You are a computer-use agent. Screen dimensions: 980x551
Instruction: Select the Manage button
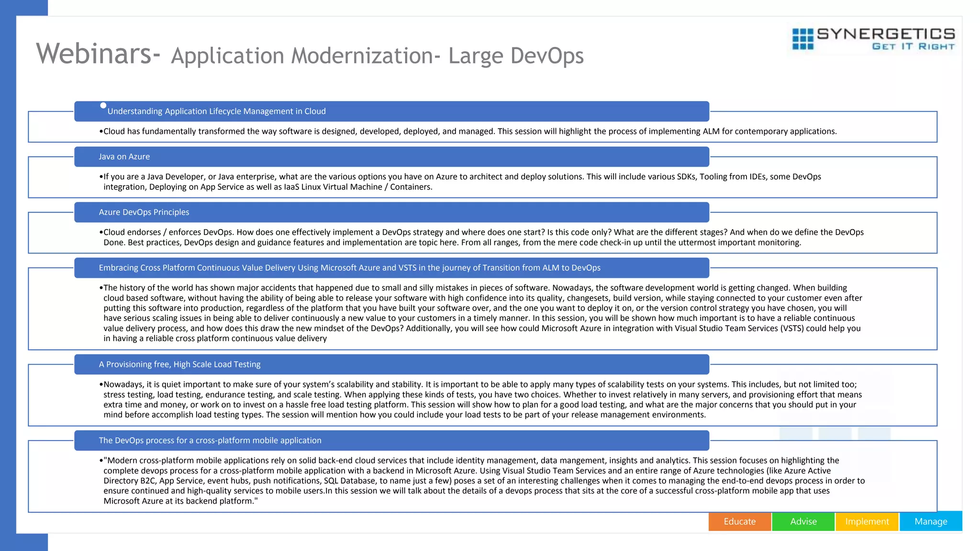[931, 521]
